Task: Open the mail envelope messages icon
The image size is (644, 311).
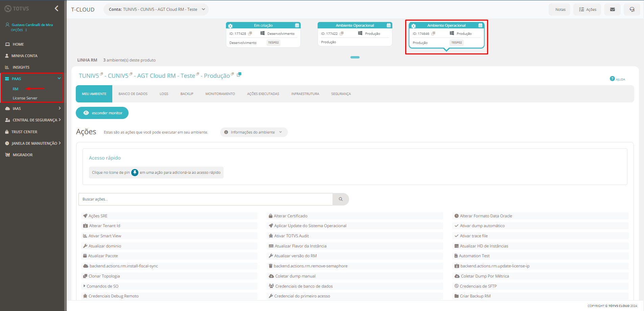Action: pyautogui.click(x=613, y=9)
